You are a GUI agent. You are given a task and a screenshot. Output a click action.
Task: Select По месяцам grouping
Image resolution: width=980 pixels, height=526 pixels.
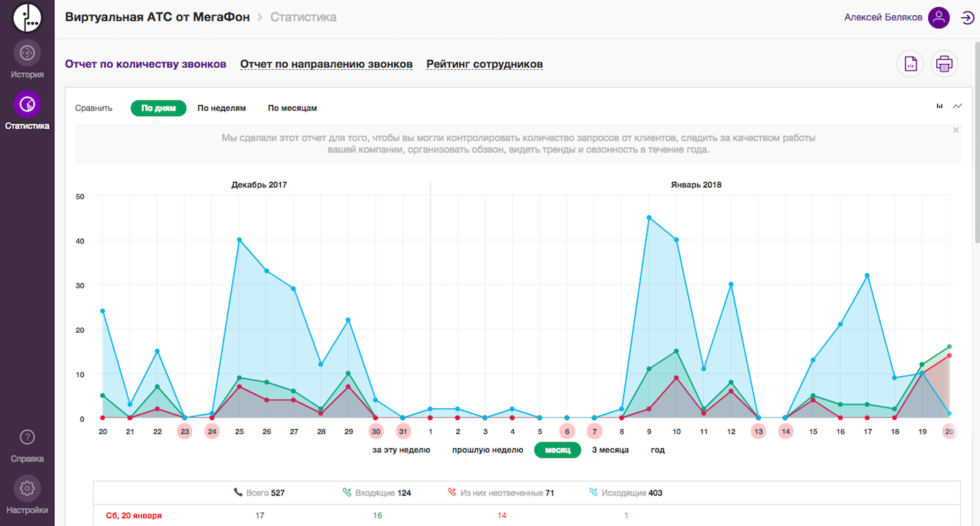pos(293,109)
